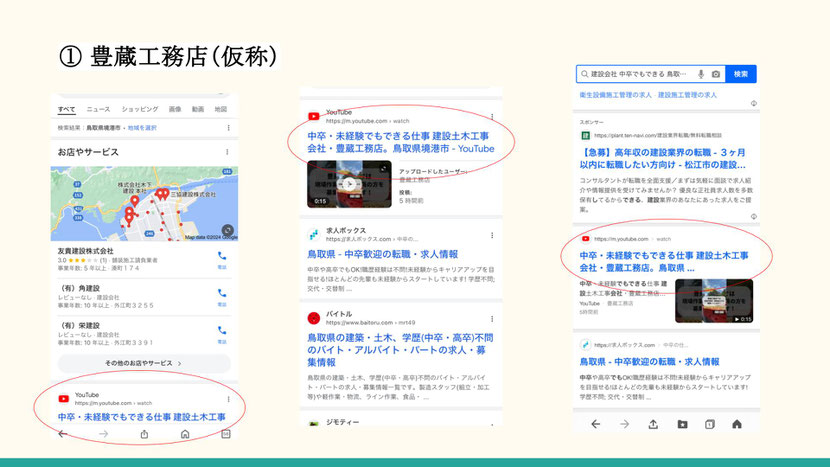Click YouTube icon in left phone result
This screenshot has width=830, height=467.
coord(64,399)
